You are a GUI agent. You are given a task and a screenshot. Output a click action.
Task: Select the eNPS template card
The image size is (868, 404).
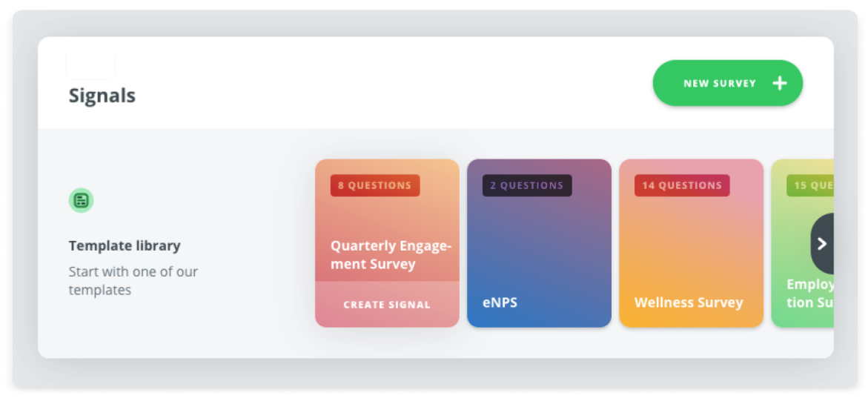[539, 243]
